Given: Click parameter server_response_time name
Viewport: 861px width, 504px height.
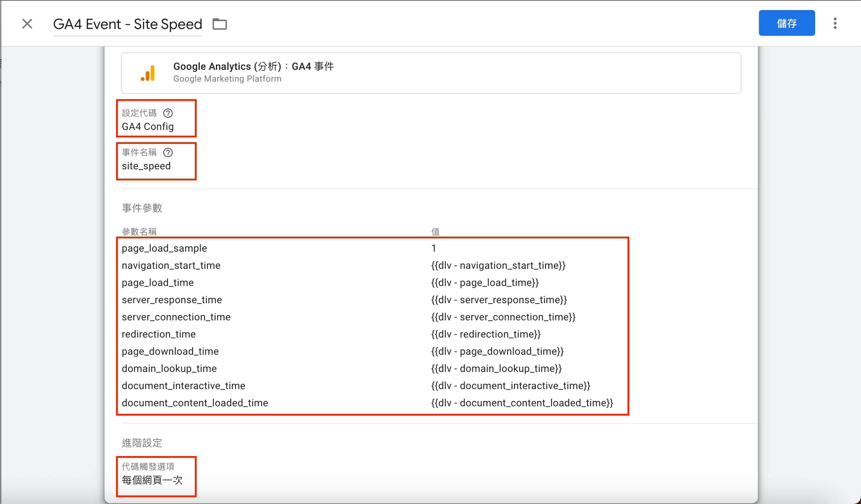Looking at the screenshot, I should pos(172,300).
